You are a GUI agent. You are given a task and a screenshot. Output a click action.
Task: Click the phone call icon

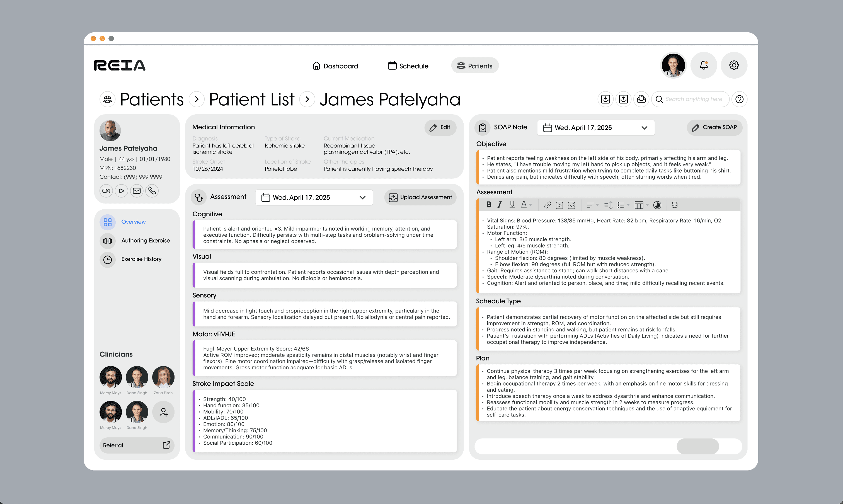pos(152,191)
